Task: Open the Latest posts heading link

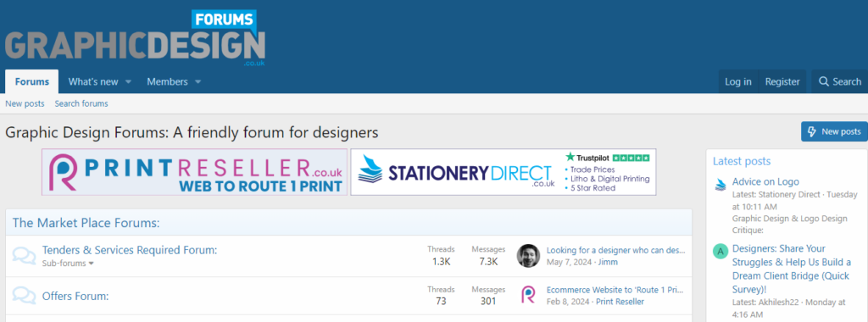Action: coord(741,162)
